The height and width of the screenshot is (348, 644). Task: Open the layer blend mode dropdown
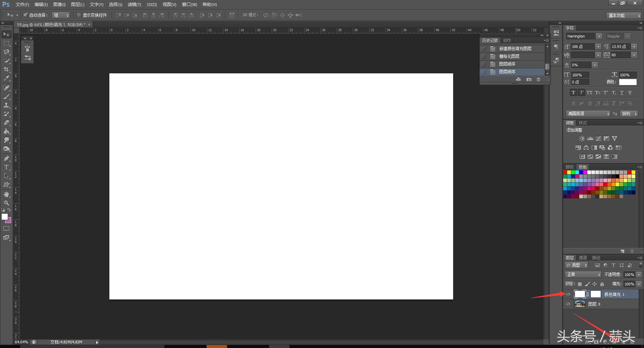(582, 274)
